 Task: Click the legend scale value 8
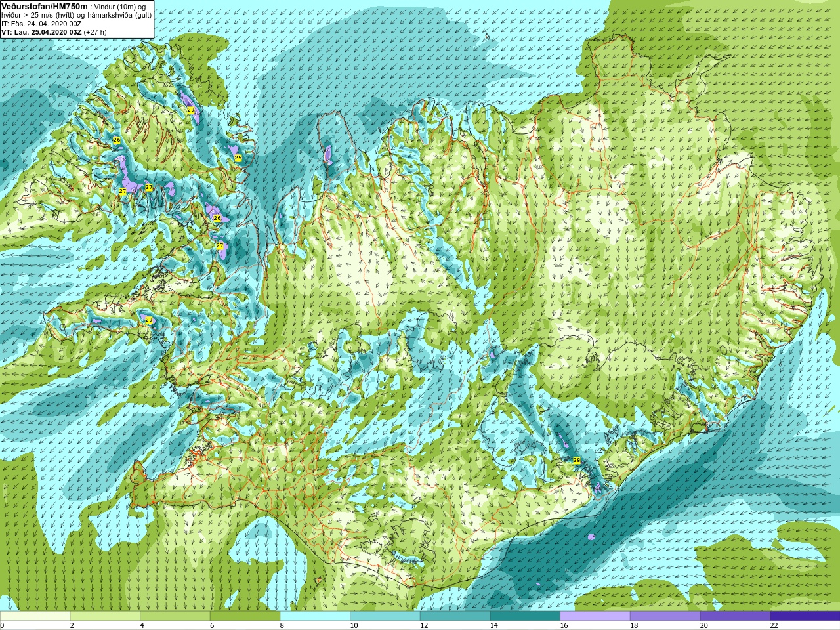(x=282, y=625)
